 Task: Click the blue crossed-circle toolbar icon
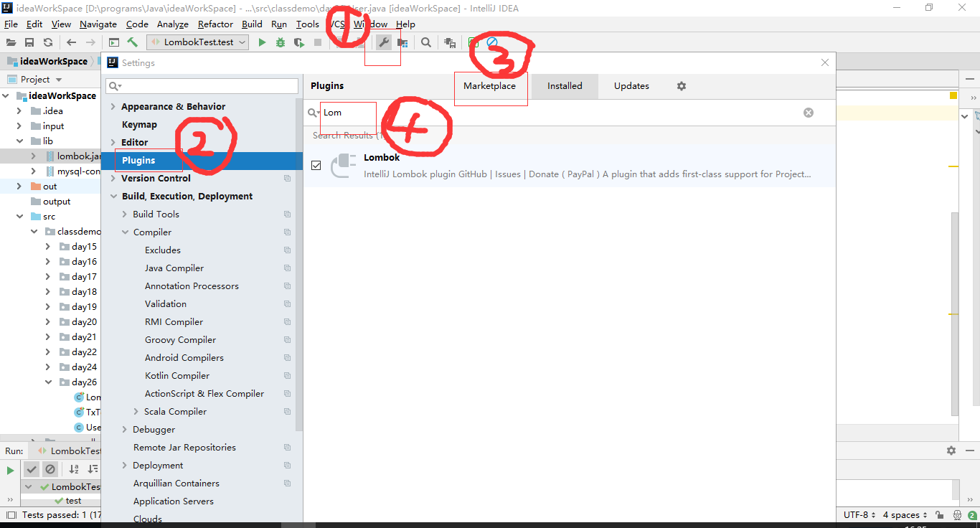click(492, 42)
